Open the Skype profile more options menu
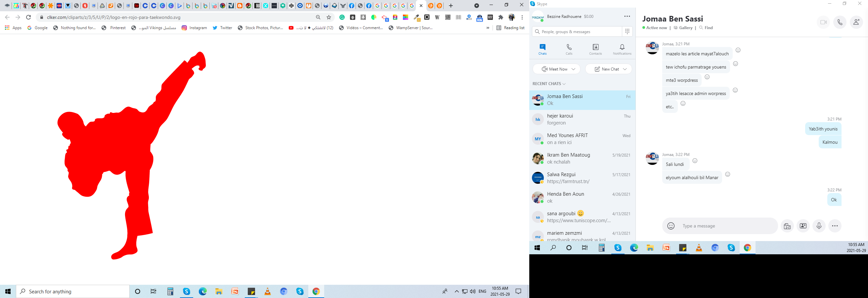The height and width of the screenshot is (298, 868). pos(627,17)
